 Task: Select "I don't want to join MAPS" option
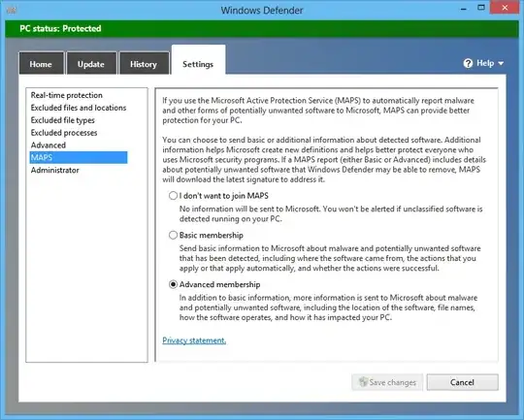[x=173, y=196]
